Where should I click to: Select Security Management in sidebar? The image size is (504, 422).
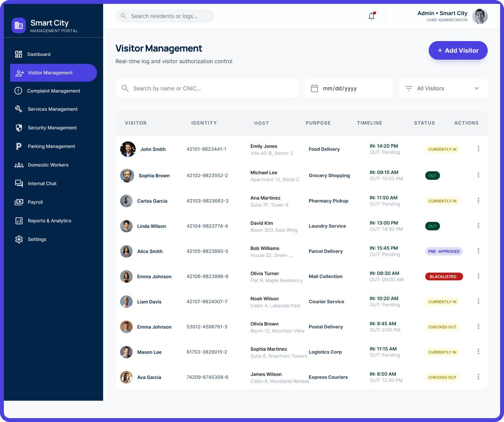54,127
